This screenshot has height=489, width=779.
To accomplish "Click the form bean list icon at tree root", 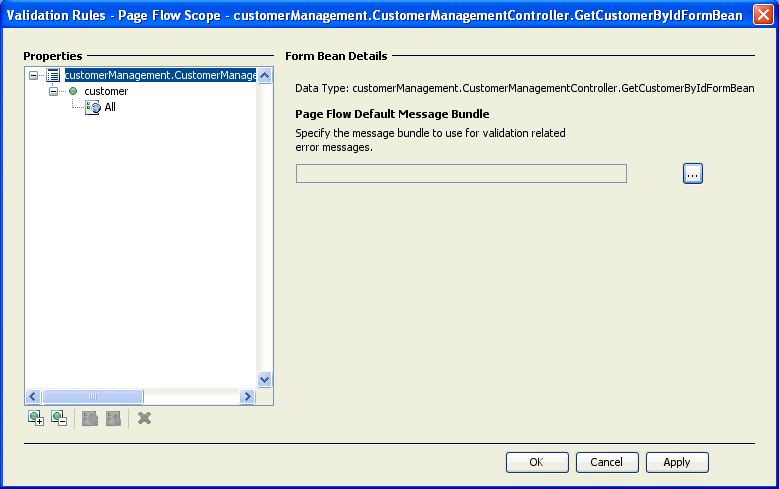I will pyautogui.click(x=53, y=76).
